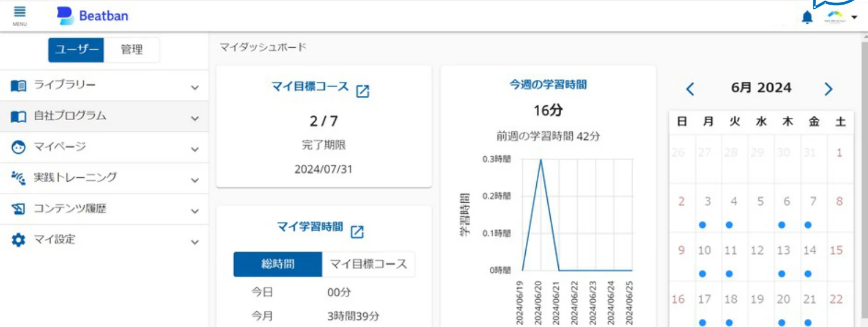Click the 16分 weekly study time
The width and height of the screenshot is (868, 327).
coord(548,110)
